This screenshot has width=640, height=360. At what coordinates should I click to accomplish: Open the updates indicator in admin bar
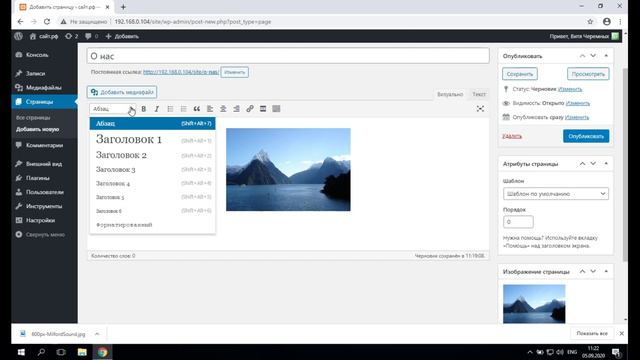pos(71,36)
